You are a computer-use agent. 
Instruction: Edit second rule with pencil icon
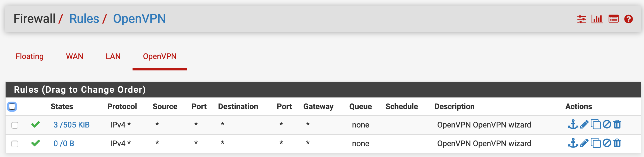[x=584, y=143]
